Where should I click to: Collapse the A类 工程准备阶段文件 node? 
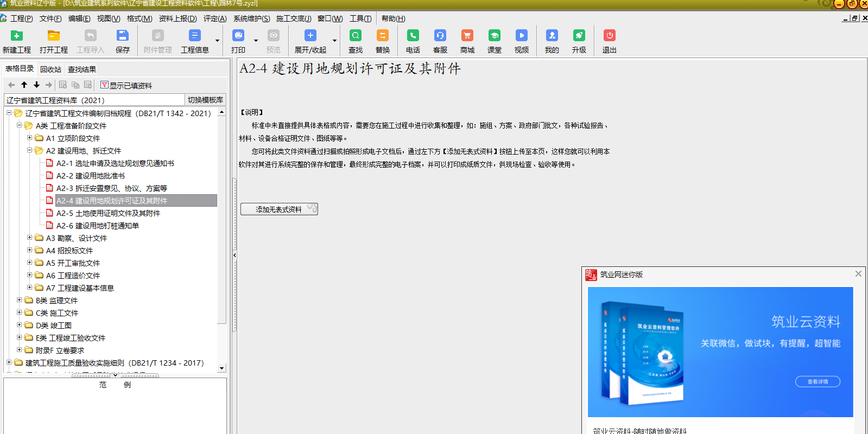(19, 125)
